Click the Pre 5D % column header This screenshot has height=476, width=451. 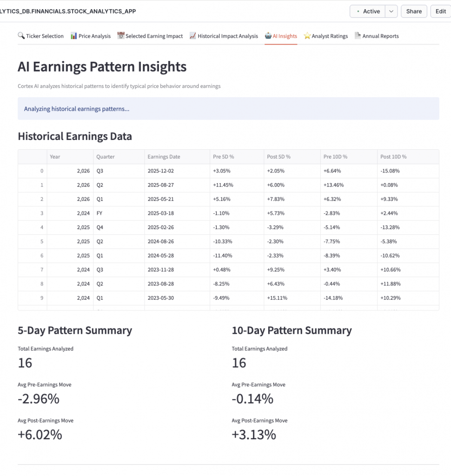click(224, 157)
